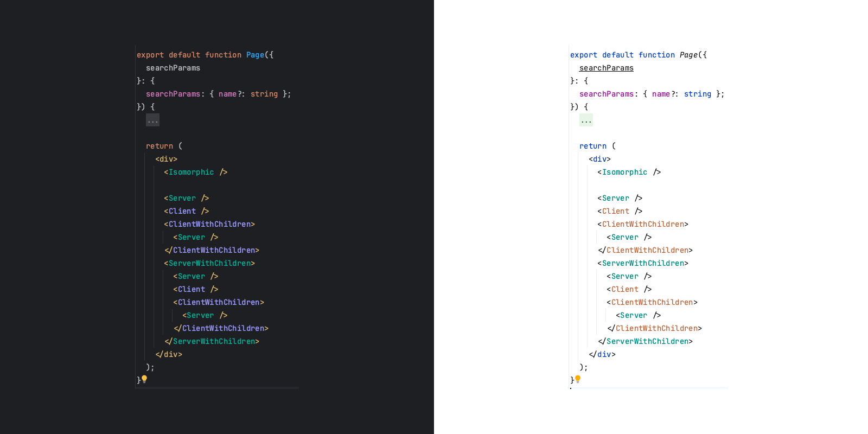Click 'export' keyword in dark editor
Viewport: 868px width, 434px height.
click(150, 55)
